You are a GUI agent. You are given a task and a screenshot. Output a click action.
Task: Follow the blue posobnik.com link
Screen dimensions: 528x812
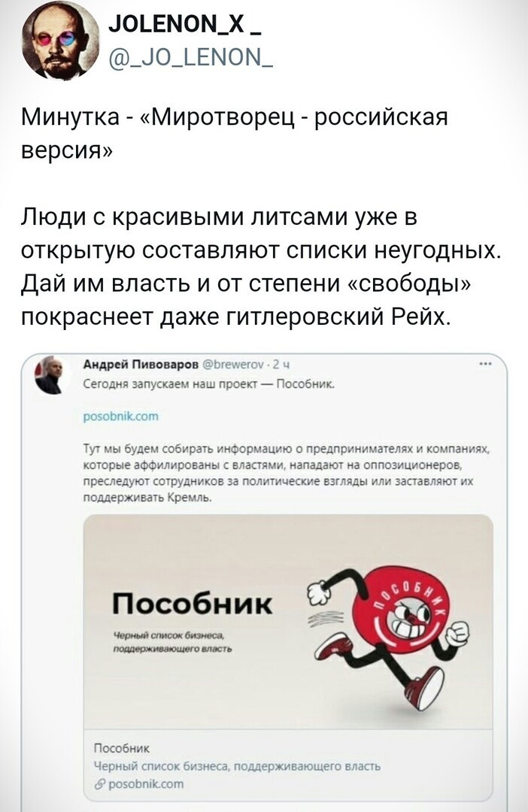pos(121,415)
